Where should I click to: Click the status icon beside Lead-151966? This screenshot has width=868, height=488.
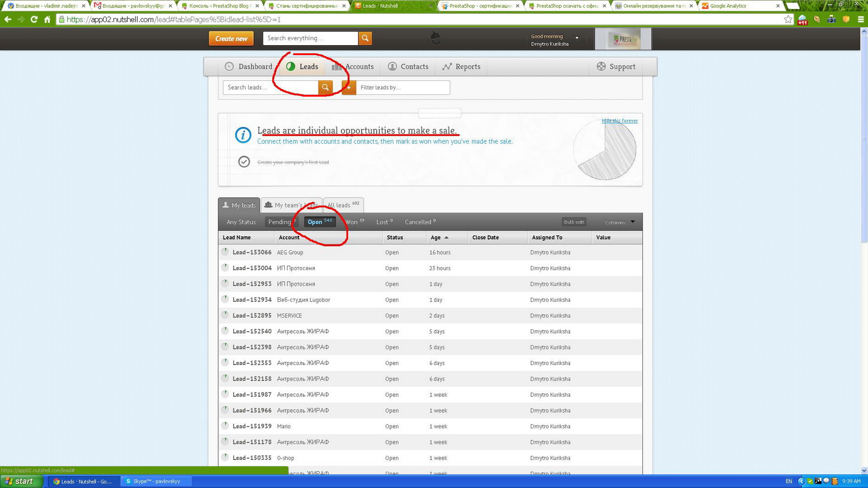(x=225, y=410)
